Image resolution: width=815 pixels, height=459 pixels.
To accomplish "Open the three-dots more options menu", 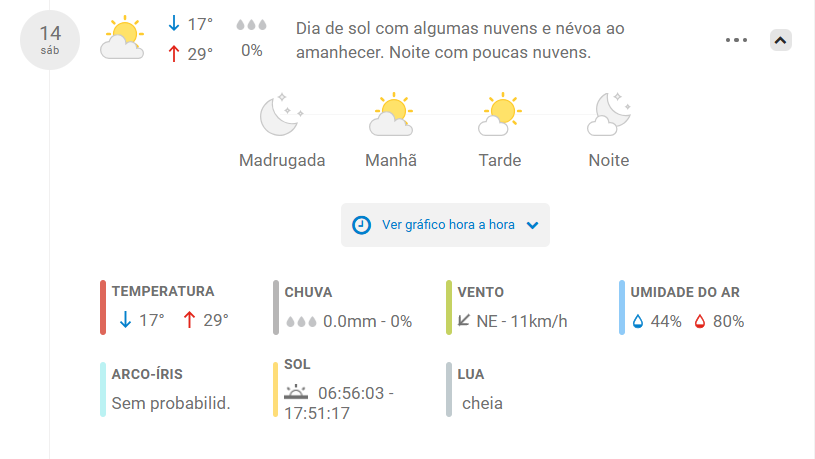I will (736, 40).
